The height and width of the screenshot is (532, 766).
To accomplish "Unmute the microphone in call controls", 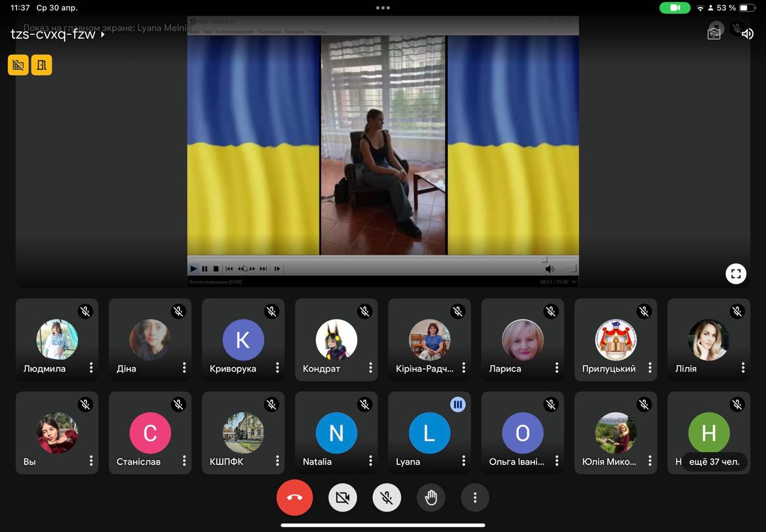I will 387,497.
